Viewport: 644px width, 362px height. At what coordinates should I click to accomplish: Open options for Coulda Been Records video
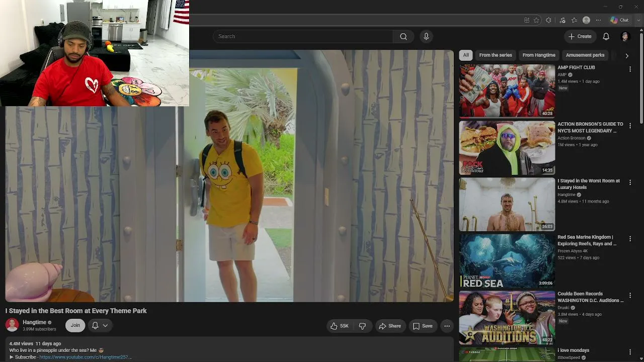630,296
